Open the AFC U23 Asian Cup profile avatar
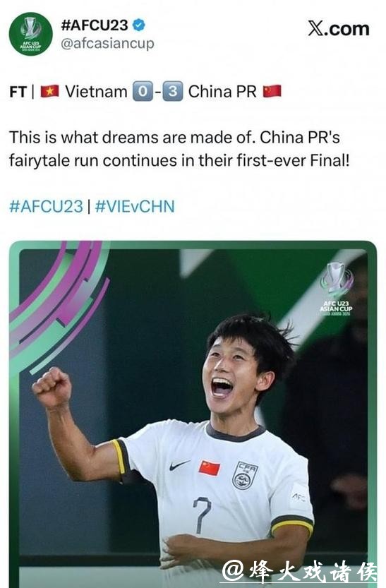386x588 pixels. (x=31, y=34)
